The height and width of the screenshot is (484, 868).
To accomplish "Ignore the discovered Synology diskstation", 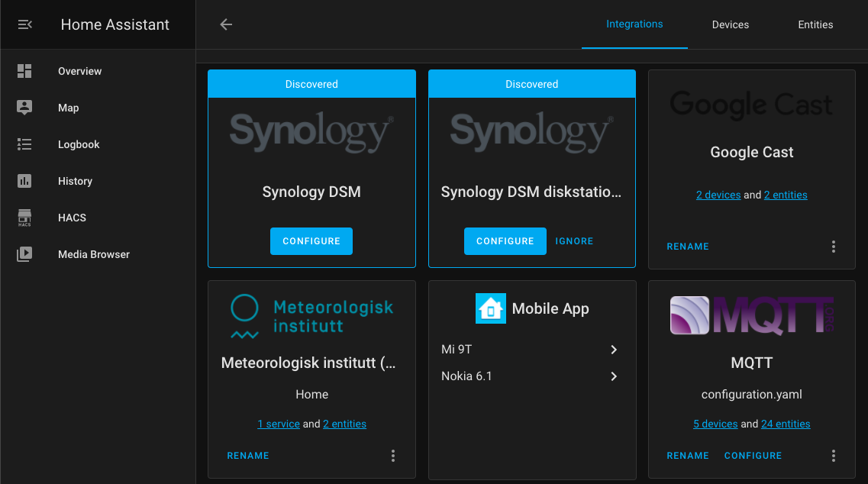I will tap(574, 241).
